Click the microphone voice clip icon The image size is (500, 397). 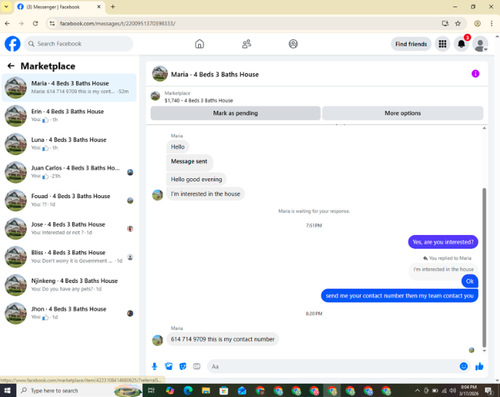[x=154, y=366]
